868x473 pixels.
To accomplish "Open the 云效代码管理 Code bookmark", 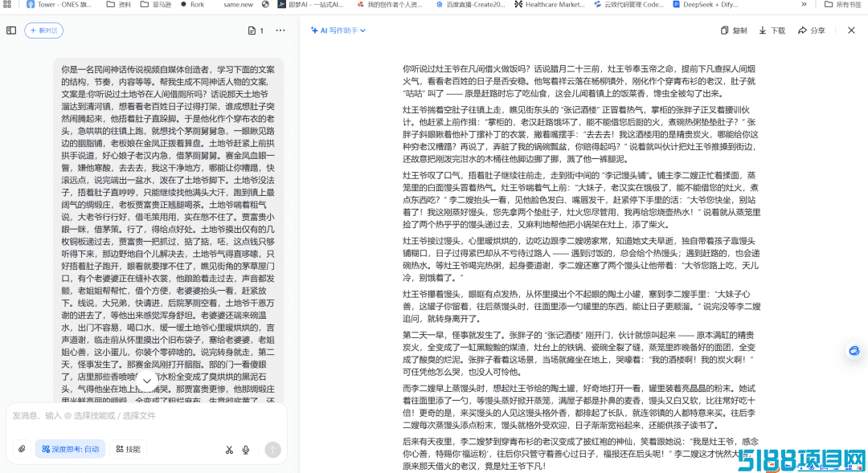I will point(628,5).
